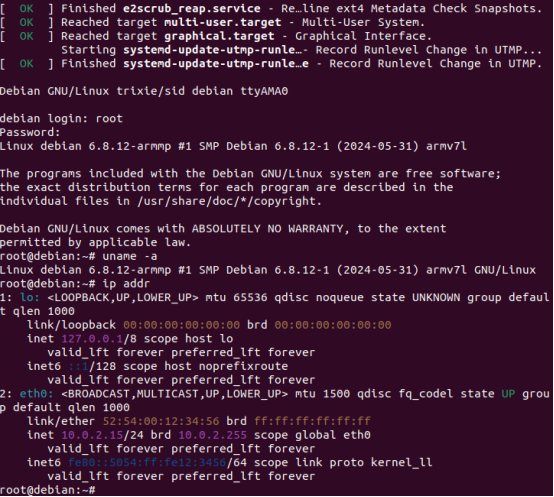
Task: Click the green UP state of eth0
Action: (x=508, y=394)
